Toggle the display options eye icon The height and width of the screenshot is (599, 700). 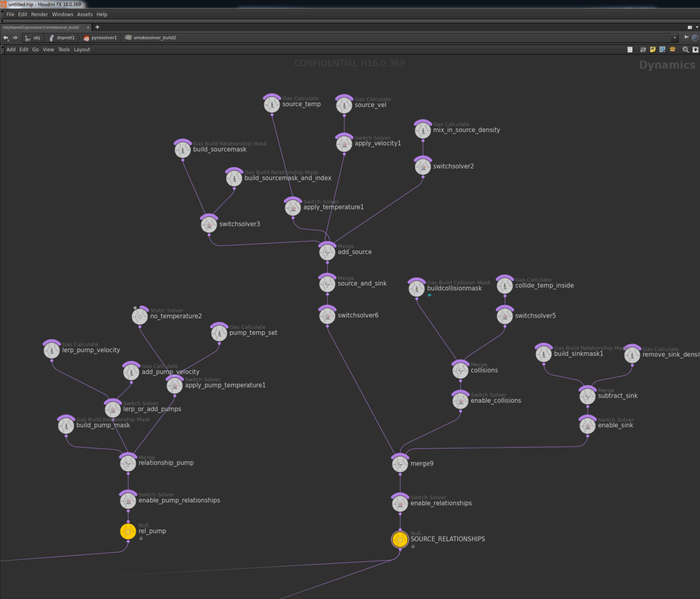tap(695, 50)
